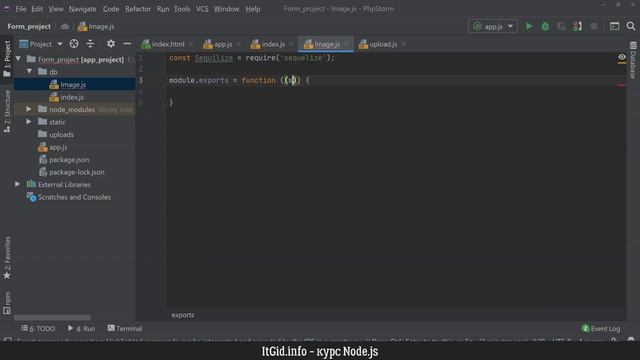The image size is (640, 360).
Task: Collapse the Form_project root folder
Action: point(18,59)
